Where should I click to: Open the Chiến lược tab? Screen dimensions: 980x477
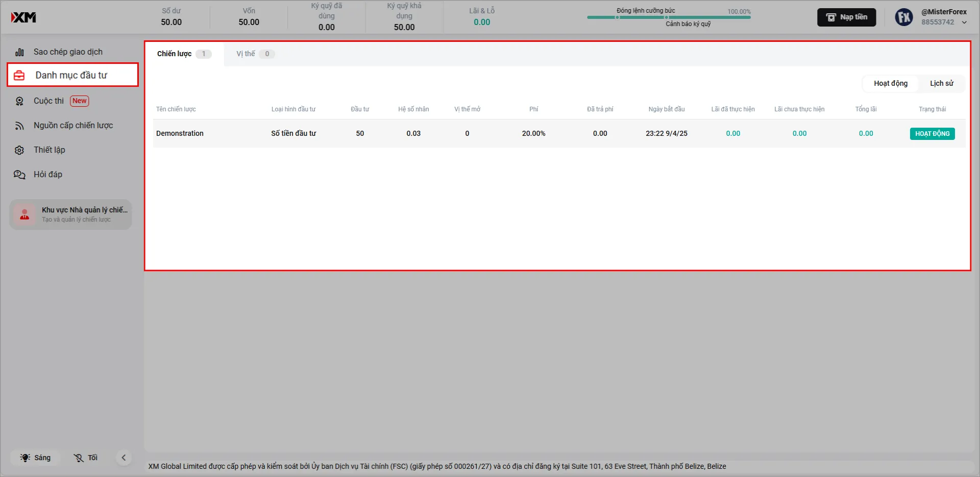pyautogui.click(x=184, y=54)
